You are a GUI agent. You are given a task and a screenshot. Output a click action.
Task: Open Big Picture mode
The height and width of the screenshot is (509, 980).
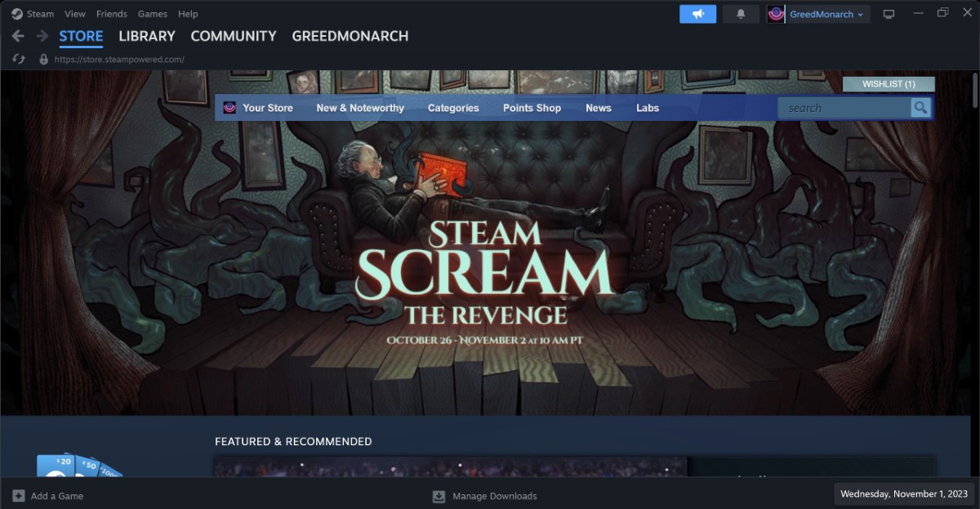889,12
